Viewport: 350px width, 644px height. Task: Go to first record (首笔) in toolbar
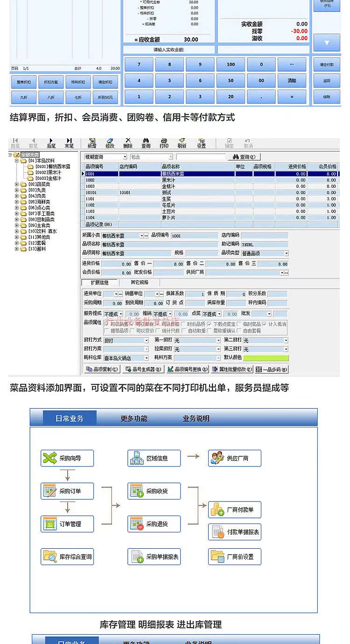(x=15, y=143)
